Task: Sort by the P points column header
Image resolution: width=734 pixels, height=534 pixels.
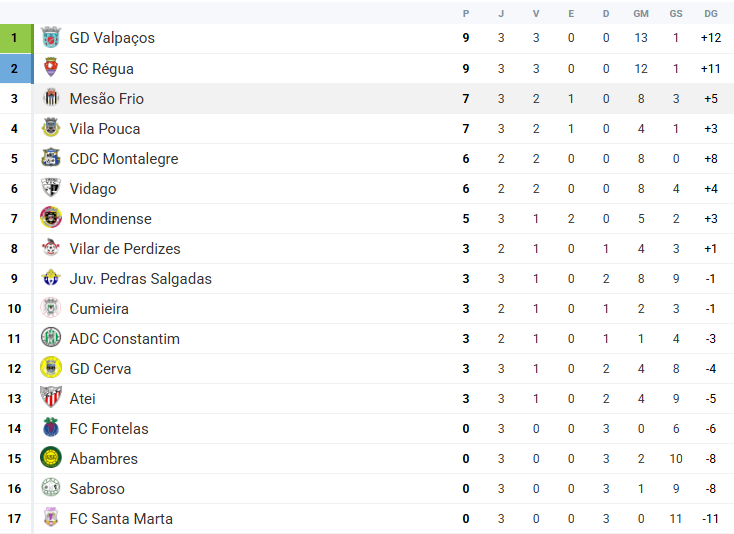Action: coord(466,14)
